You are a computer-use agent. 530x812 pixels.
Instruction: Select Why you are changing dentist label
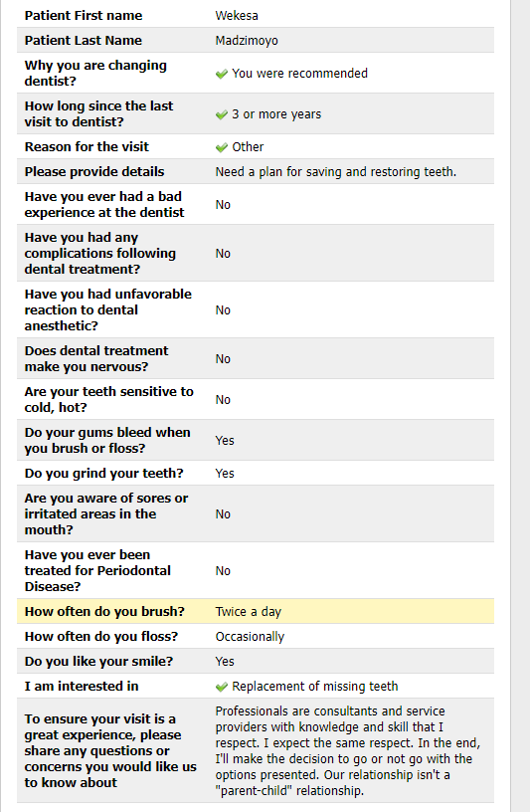(95, 73)
